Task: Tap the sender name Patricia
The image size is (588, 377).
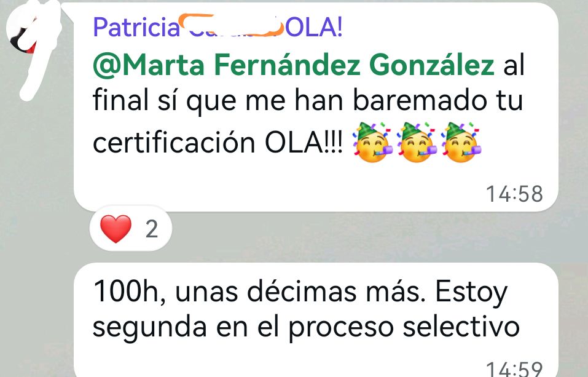Action: point(137,28)
